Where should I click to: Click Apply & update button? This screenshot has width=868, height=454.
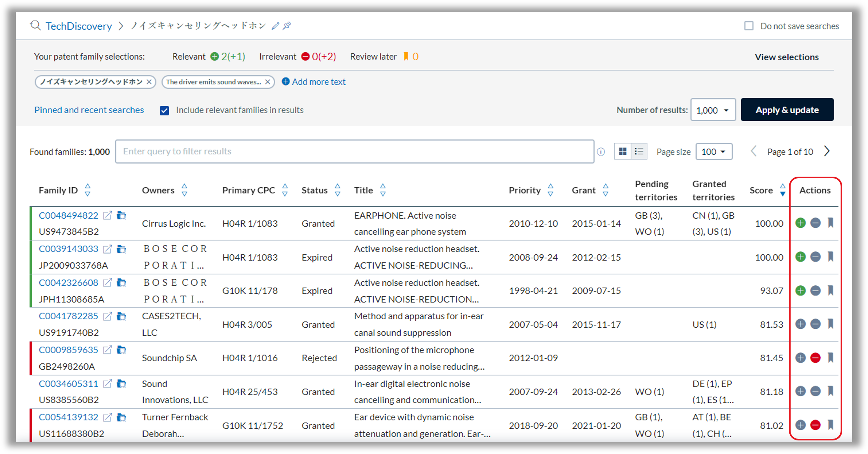click(787, 110)
